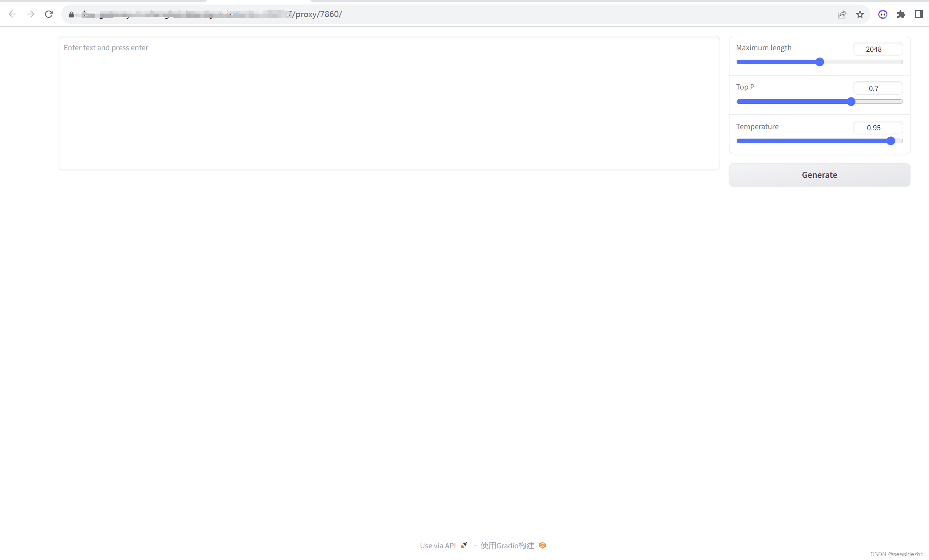Image resolution: width=929 pixels, height=560 pixels.
Task: Click the browser share icon
Action: [842, 14]
